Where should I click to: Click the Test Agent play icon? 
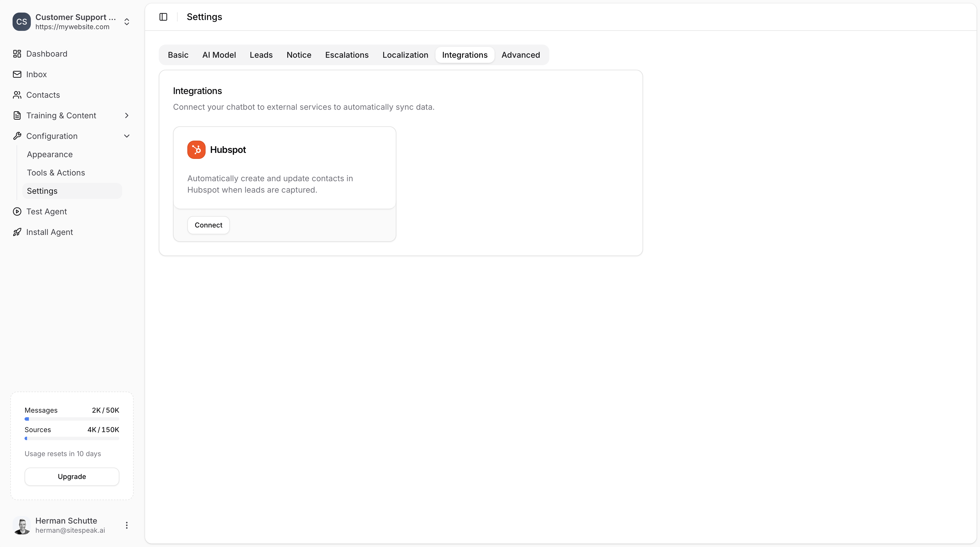17,212
